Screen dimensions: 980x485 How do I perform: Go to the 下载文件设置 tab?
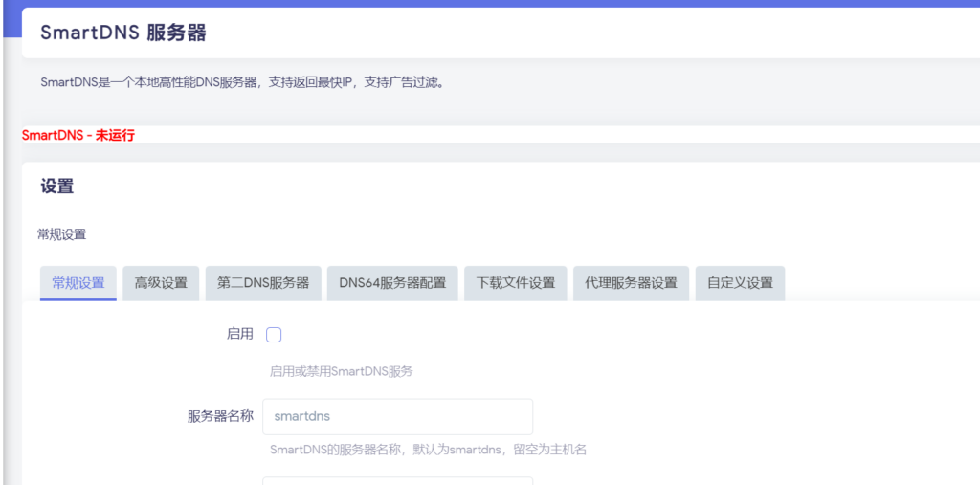tap(516, 283)
